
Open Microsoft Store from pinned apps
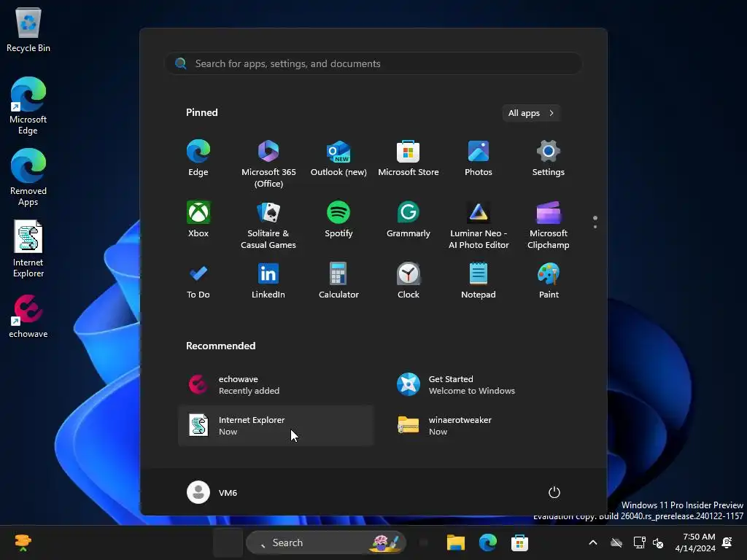tap(409, 158)
